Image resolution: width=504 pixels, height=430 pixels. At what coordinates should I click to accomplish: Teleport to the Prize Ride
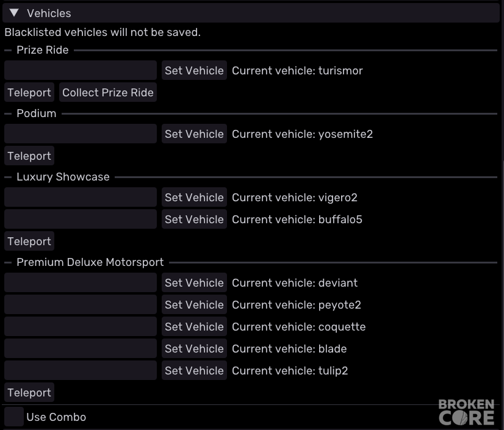point(29,92)
